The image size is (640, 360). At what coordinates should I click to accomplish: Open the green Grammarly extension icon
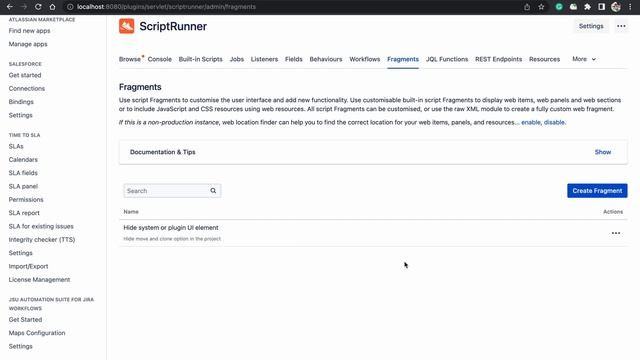[x=559, y=7]
